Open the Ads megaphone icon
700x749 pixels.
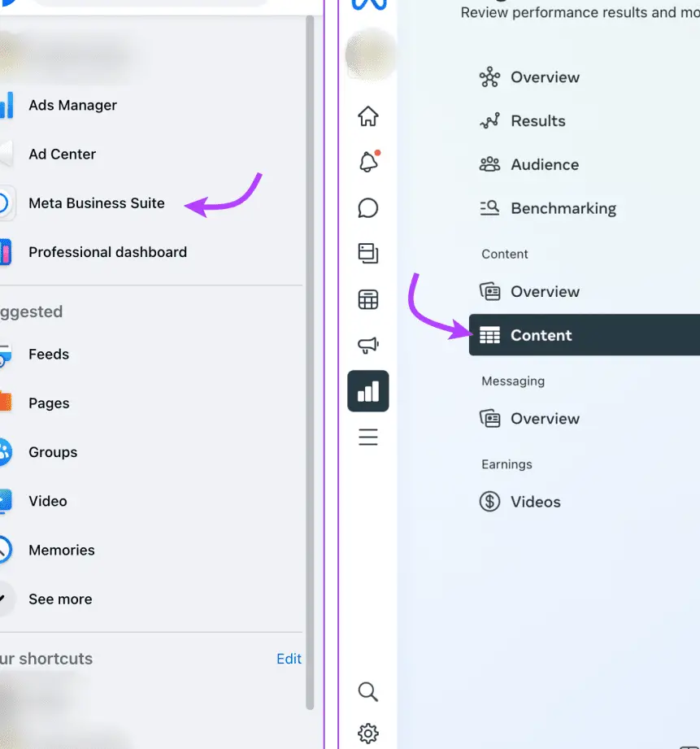click(368, 345)
